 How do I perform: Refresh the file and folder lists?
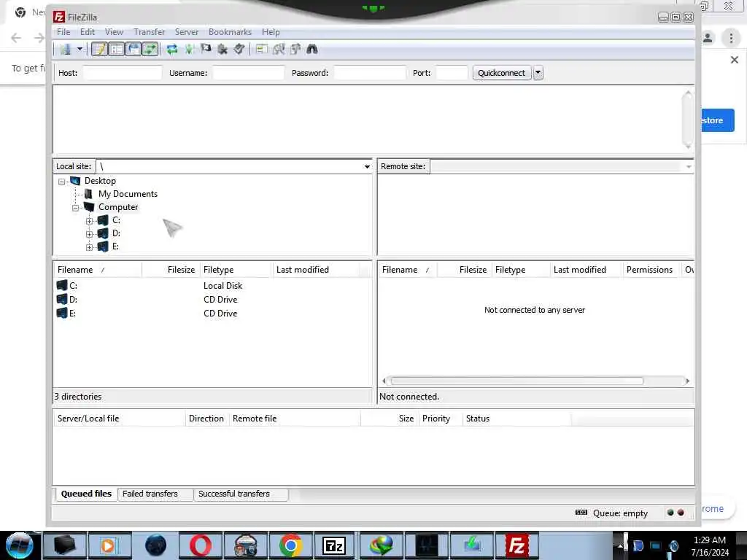172,49
